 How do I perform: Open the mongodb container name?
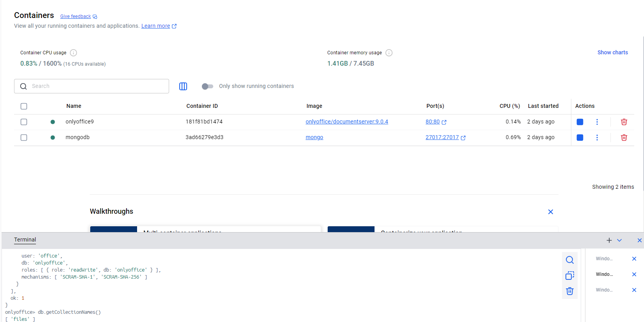pos(78,137)
